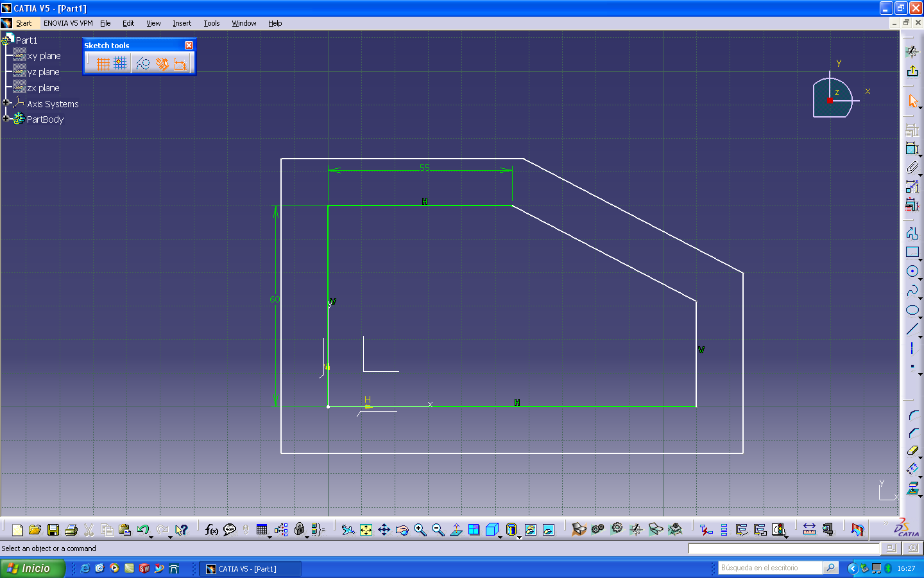This screenshot has height=578, width=924.
Task: Open a file with the Open folder icon
Action: 35,530
